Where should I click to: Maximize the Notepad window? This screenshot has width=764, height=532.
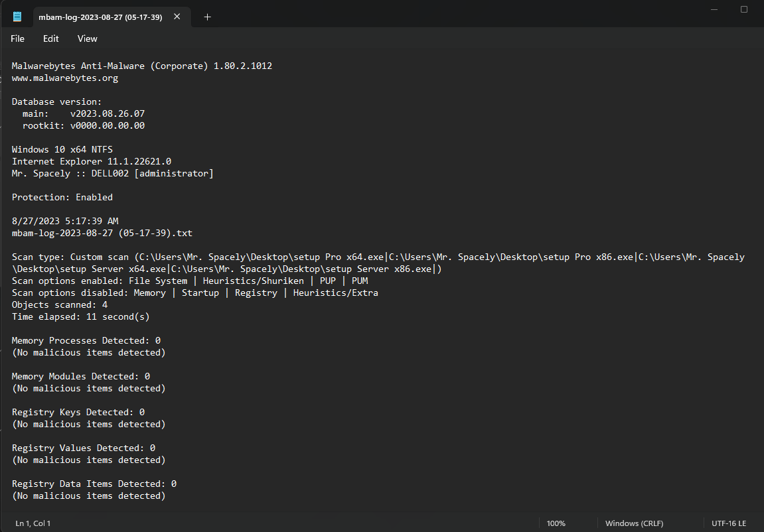(744, 9)
